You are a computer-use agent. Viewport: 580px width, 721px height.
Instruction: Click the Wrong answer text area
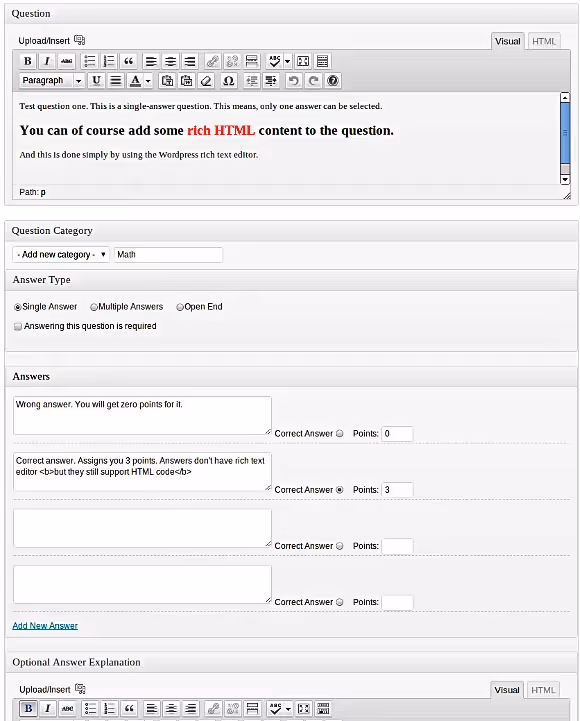(x=142, y=416)
